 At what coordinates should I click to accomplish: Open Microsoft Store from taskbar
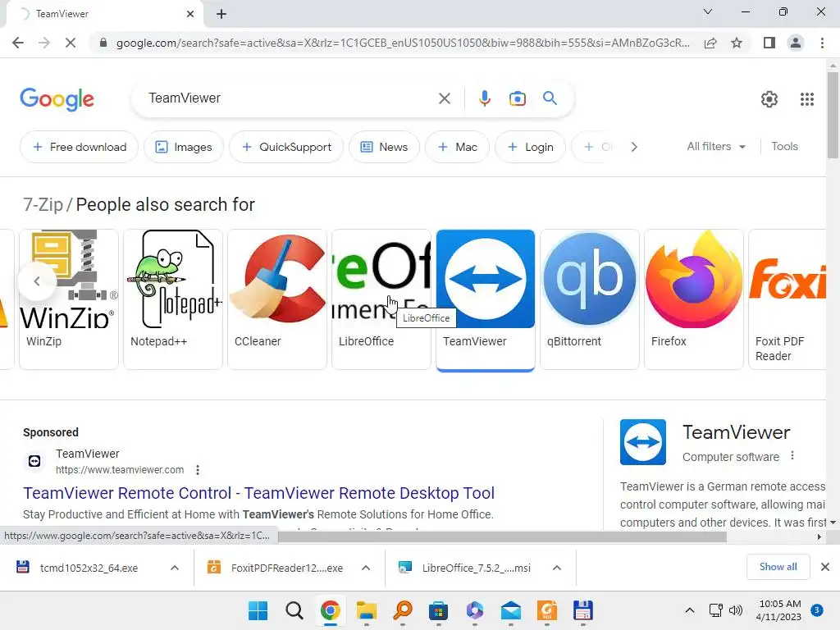coord(438,610)
